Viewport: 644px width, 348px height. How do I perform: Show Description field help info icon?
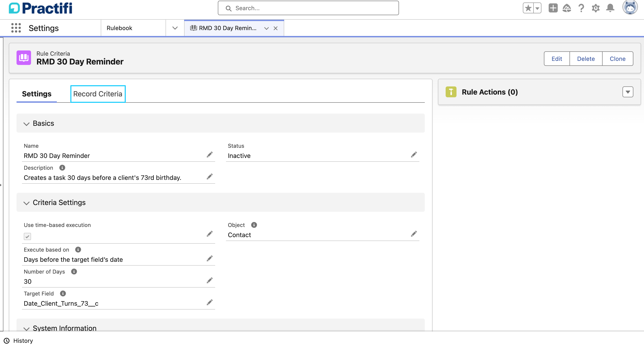pos(62,168)
